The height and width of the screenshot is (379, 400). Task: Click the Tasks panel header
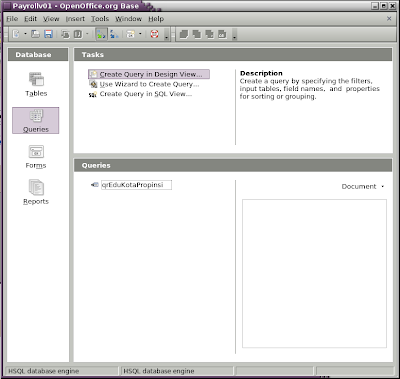tap(233, 54)
